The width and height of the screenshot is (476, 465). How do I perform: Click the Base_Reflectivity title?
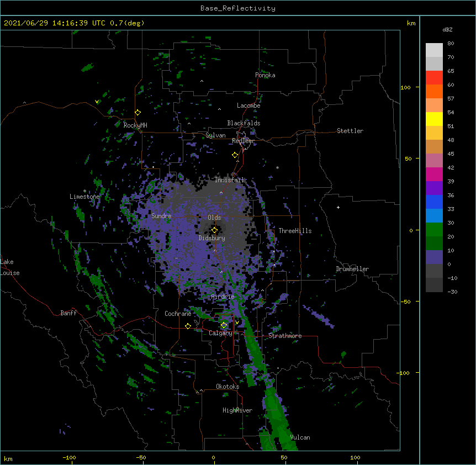(x=238, y=8)
